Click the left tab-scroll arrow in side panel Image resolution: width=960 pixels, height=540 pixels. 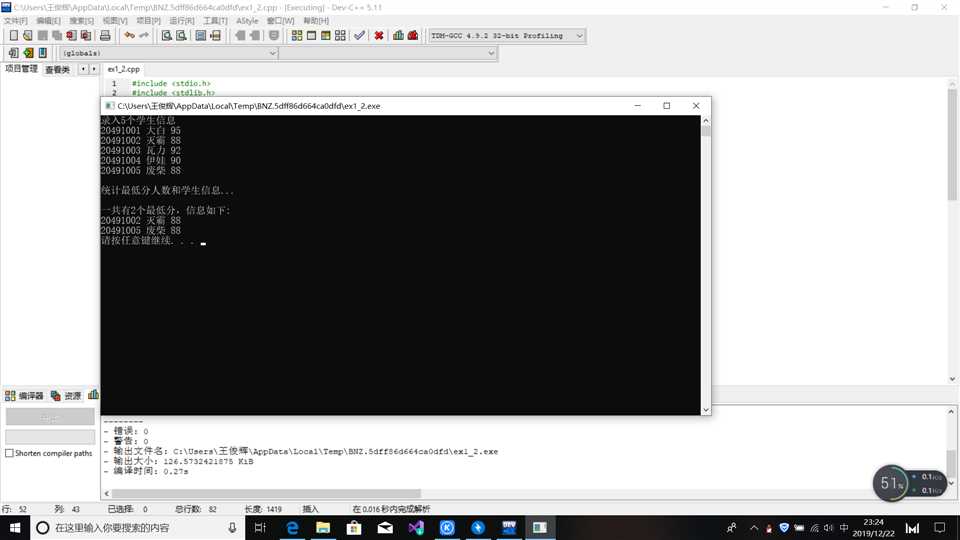click(x=83, y=69)
